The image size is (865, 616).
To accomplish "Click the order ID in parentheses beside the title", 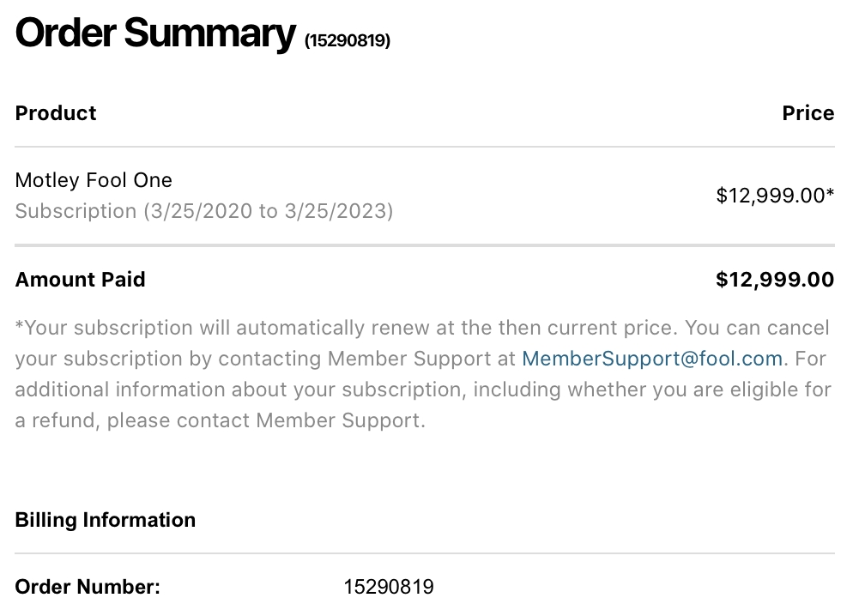I will (348, 40).
